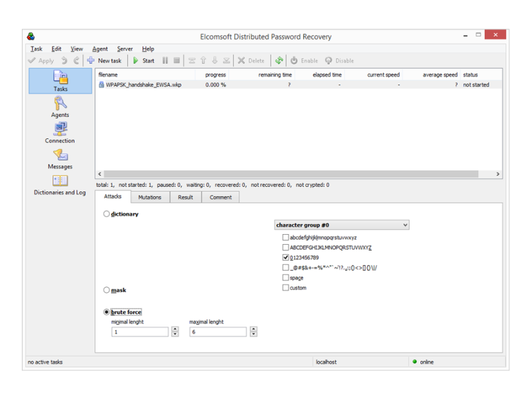
Task: Open the character group #0 dropdown
Action: coord(404,225)
